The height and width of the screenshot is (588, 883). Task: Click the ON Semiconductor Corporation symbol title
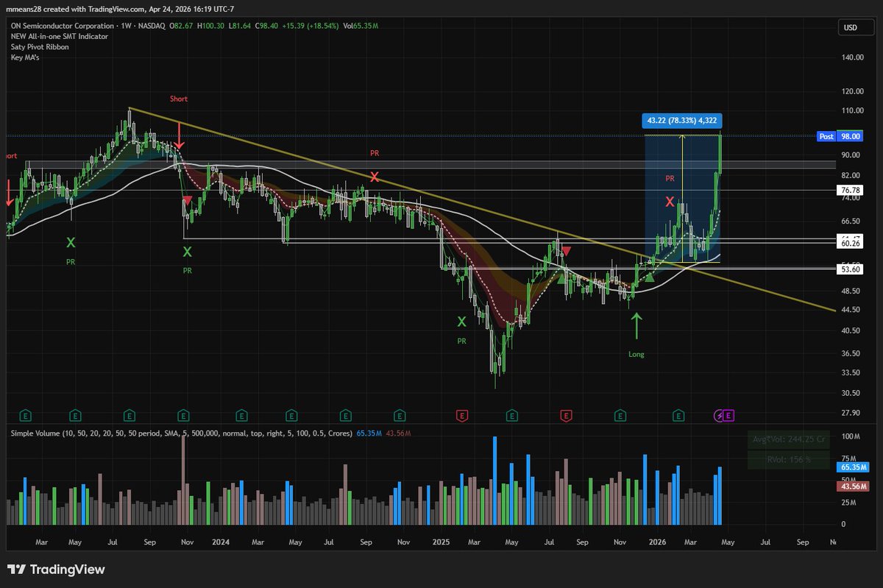pyautogui.click(x=64, y=26)
